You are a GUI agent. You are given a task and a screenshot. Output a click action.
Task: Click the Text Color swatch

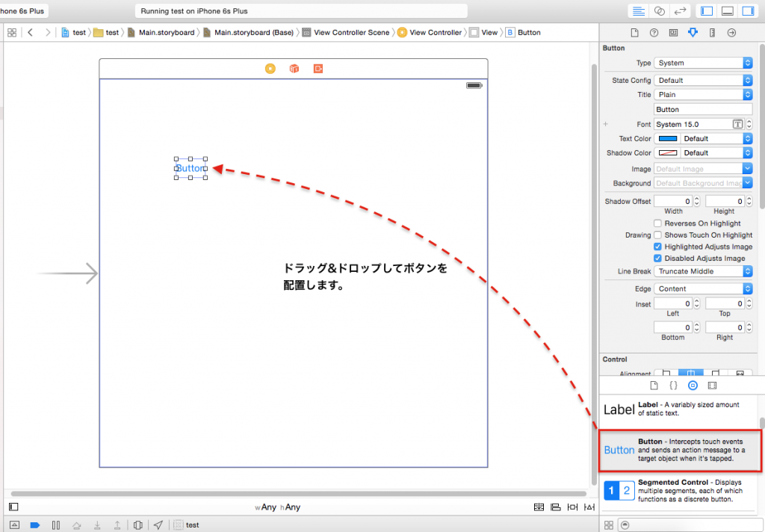click(667, 139)
